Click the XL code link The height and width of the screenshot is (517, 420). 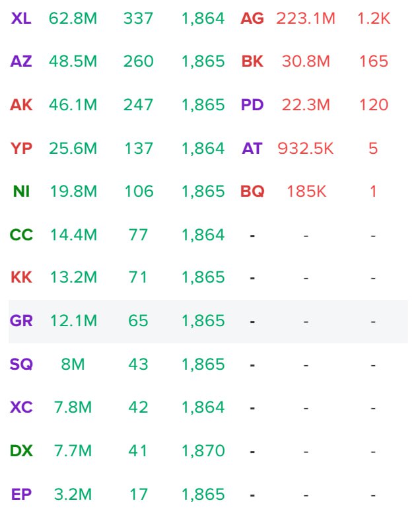click(21, 18)
